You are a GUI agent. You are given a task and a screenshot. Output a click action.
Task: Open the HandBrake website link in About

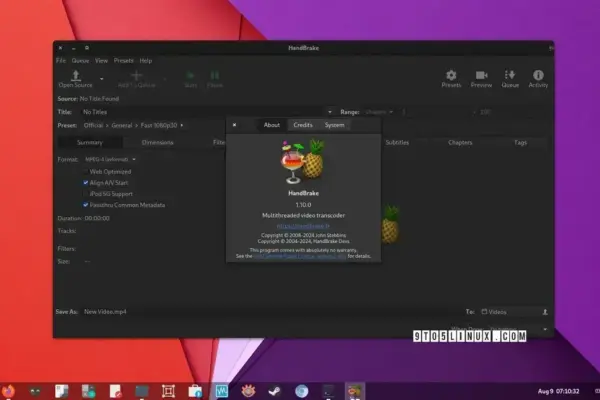point(303,226)
